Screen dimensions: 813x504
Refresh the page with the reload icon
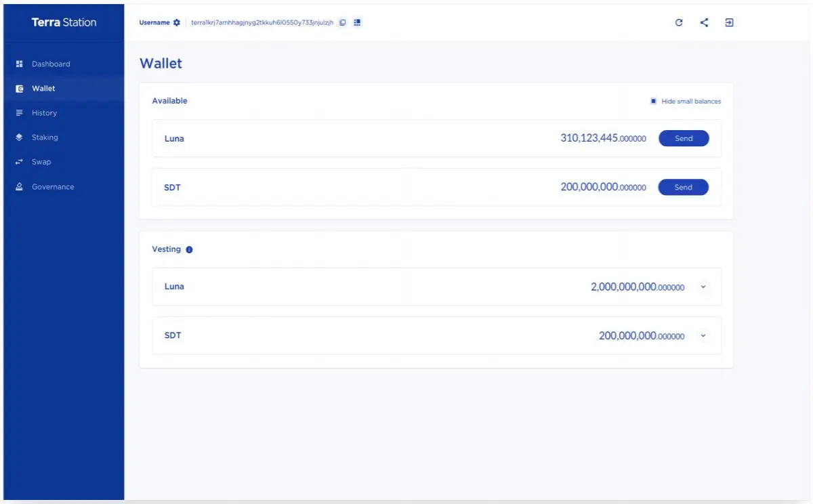click(680, 22)
